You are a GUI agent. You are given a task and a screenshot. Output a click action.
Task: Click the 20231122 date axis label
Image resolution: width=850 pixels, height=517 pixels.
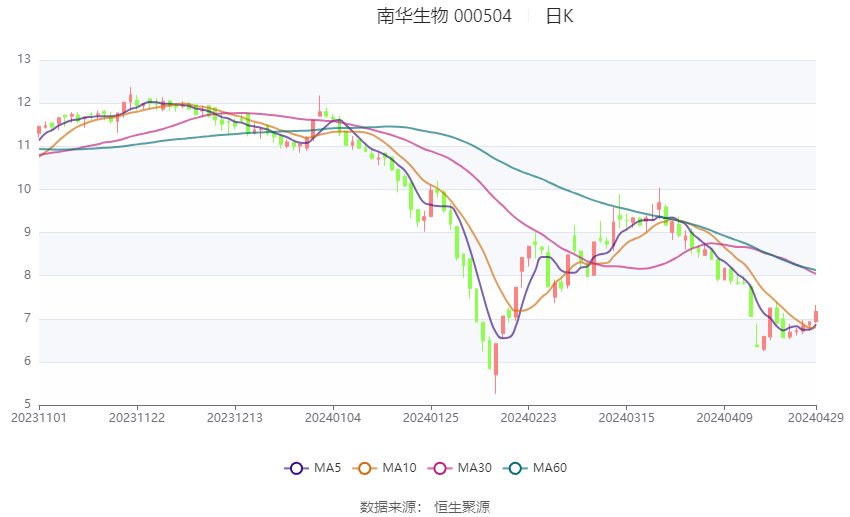pyautogui.click(x=137, y=418)
